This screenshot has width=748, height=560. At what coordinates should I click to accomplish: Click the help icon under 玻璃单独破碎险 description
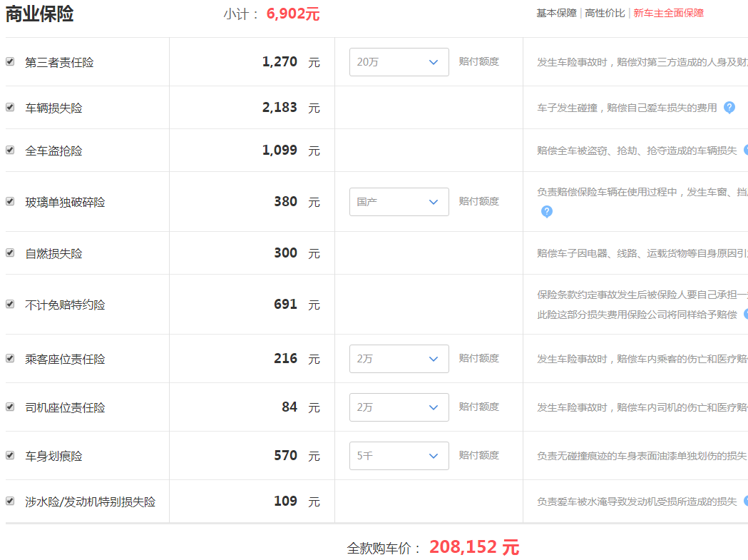tap(547, 211)
